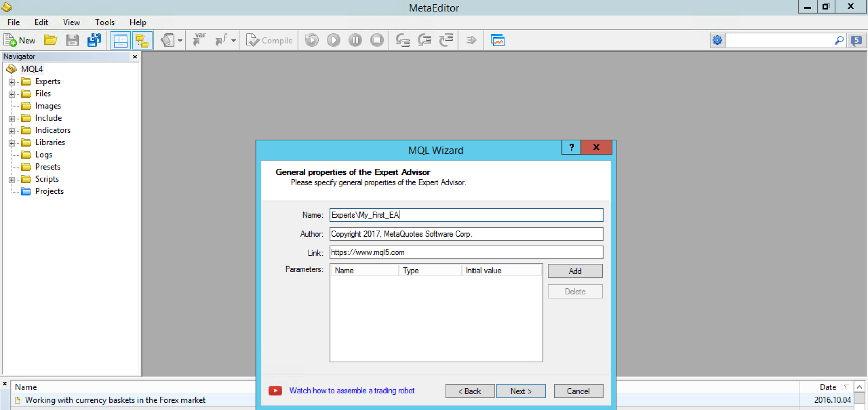Click the Step Out debug icon

point(446,40)
